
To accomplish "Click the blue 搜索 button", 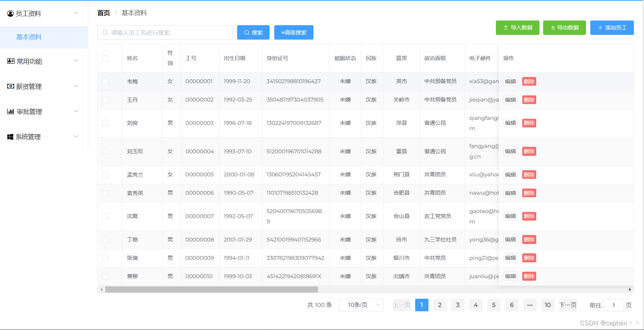I will [x=253, y=32].
